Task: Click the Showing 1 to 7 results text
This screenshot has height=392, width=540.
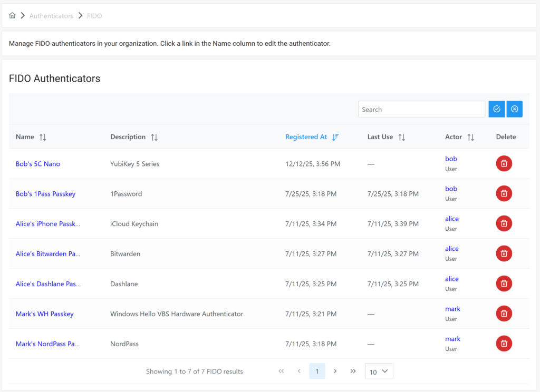Action: point(194,371)
